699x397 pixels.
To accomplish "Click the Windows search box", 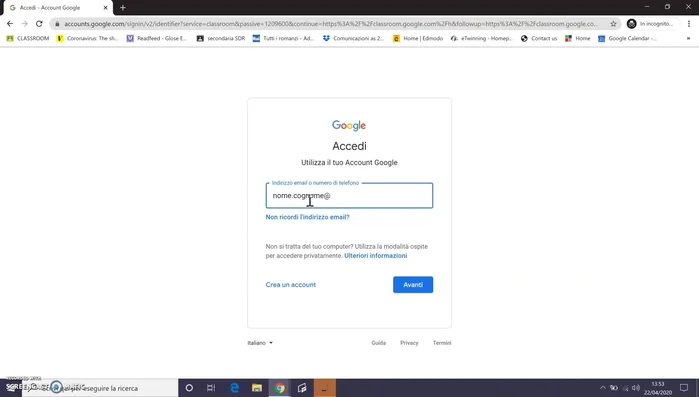I will pos(100,388).
